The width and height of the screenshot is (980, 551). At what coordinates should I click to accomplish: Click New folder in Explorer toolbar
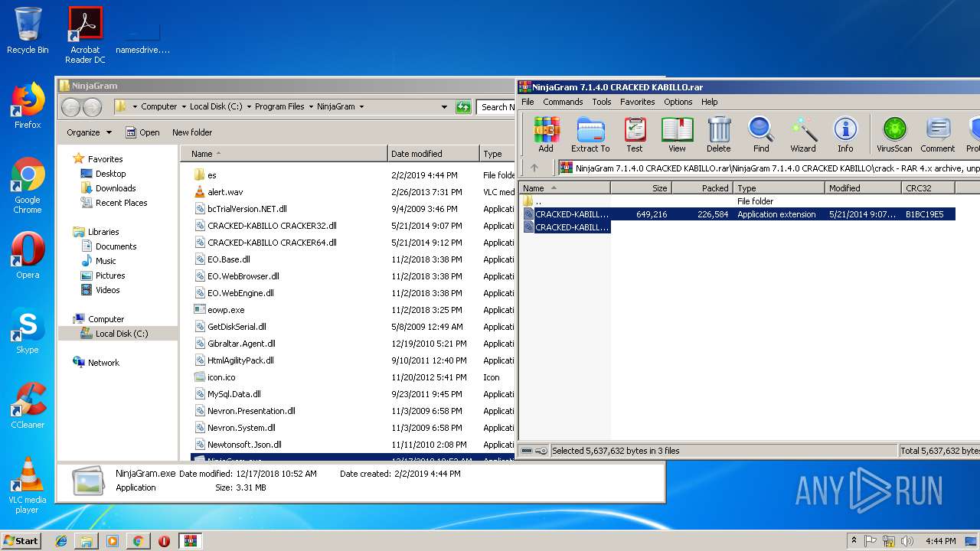point(191,132)
